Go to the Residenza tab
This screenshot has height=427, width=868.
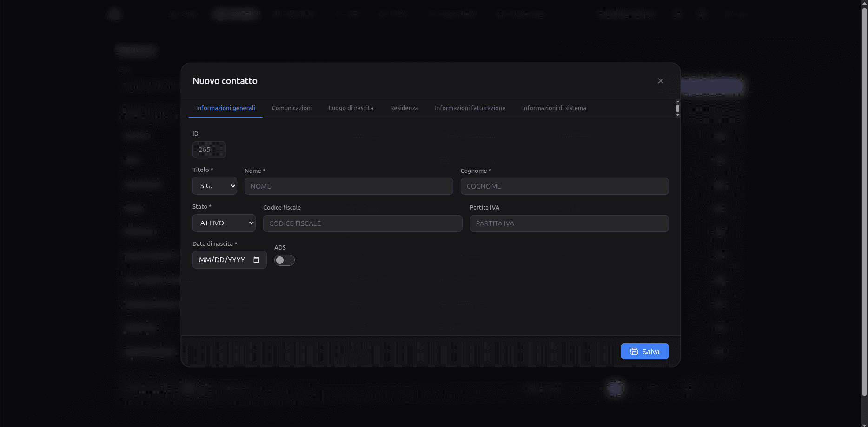click(x=404, y=108)
